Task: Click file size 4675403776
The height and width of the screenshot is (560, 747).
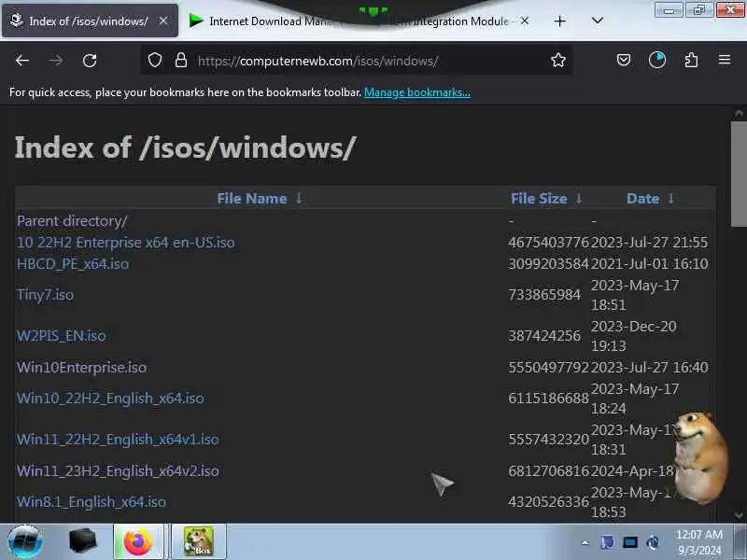Action: (x=548, y=243)
